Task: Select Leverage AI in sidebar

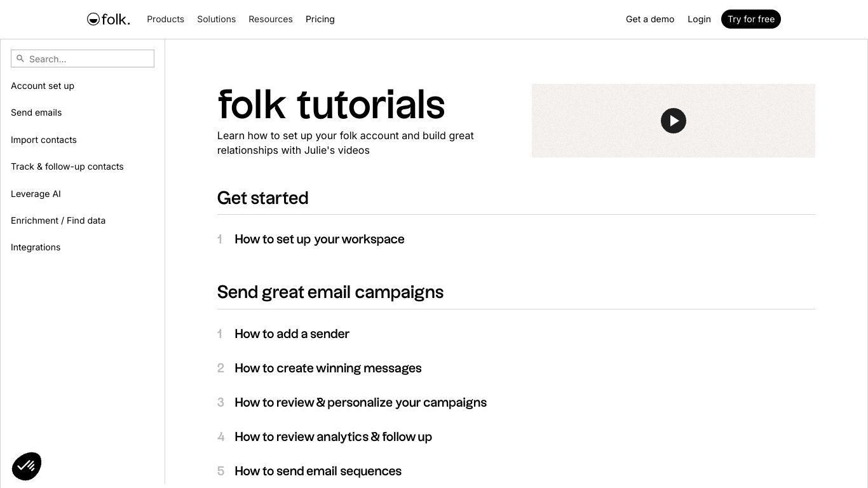Action: coord(36,194)
